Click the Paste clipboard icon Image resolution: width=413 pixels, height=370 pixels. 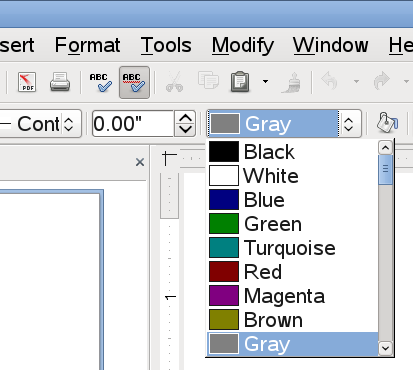(x=240, y=82)
